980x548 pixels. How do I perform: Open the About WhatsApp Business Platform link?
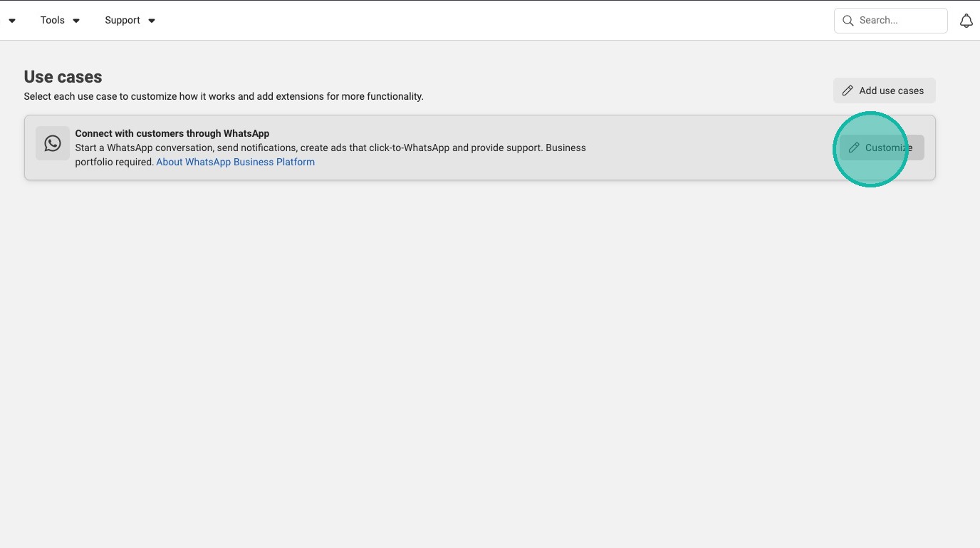coord(235,162)
